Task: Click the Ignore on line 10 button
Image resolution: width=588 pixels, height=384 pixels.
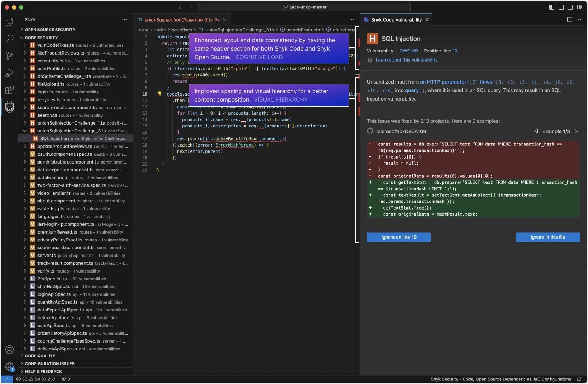Action: coord(399,237)
